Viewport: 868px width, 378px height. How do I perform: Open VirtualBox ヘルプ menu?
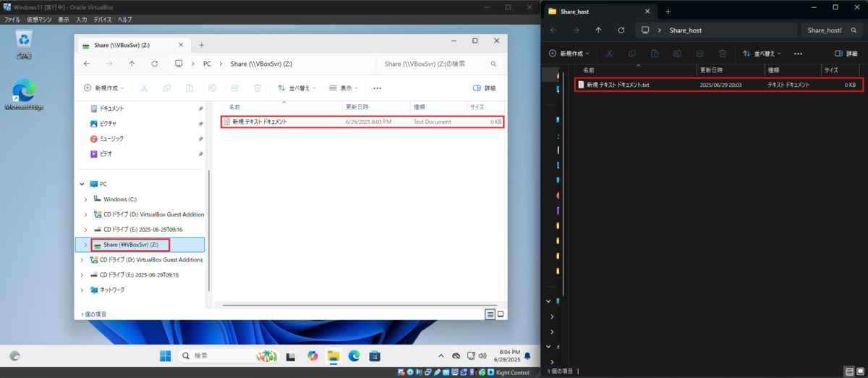pos(124,19)
